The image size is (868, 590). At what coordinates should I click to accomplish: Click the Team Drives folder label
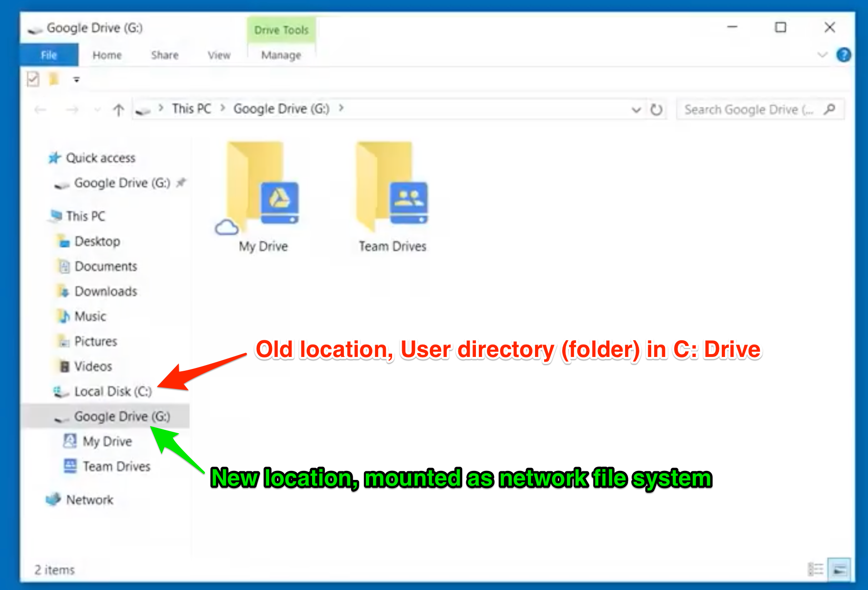[x=393, y=246]
